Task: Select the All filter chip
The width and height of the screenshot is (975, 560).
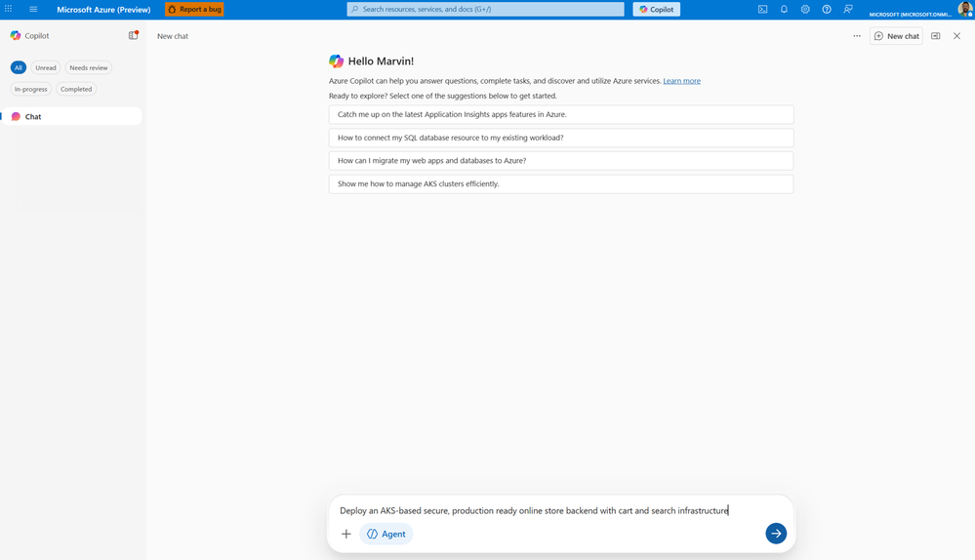Action: click(x=18, y=67)
